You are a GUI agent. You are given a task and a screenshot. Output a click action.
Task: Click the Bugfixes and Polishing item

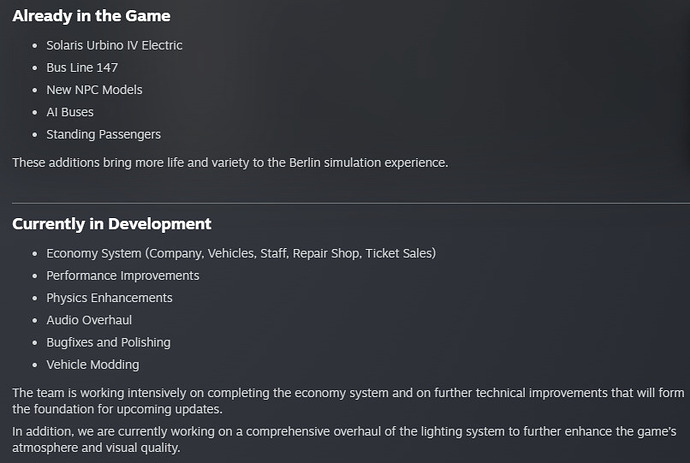click(x=108, y=342)
